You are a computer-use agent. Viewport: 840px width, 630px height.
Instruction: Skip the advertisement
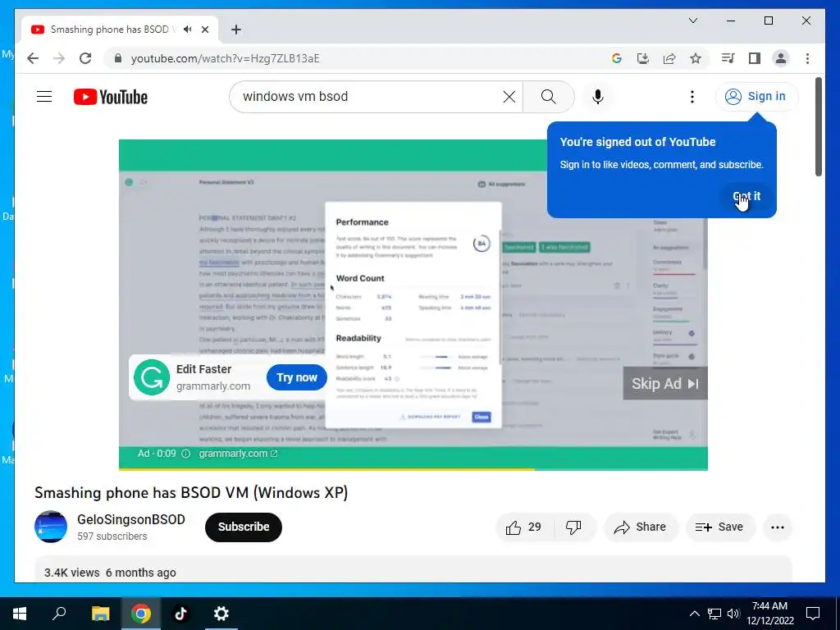tap(664, 384)
